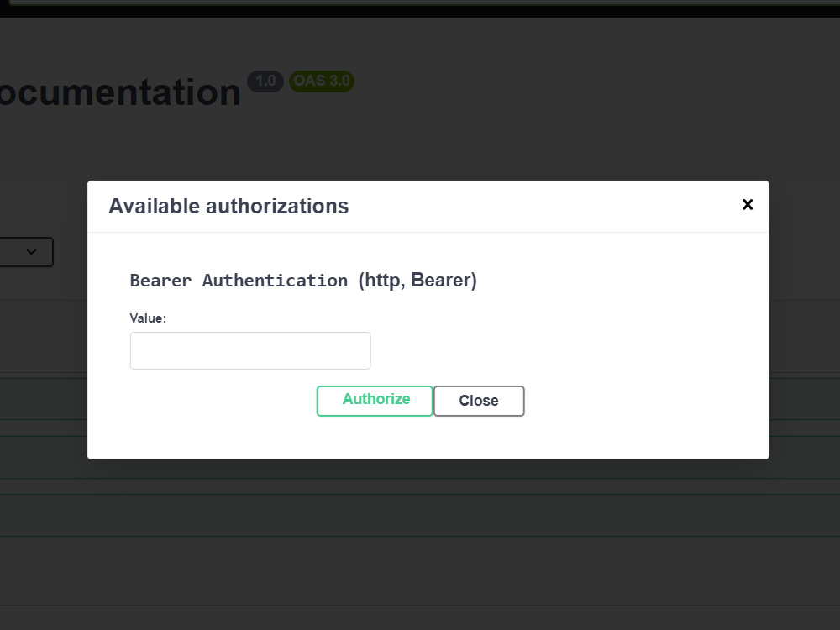Click the modal title Available authorizations
Screen dimensions: 840x630
pos(228,206)
